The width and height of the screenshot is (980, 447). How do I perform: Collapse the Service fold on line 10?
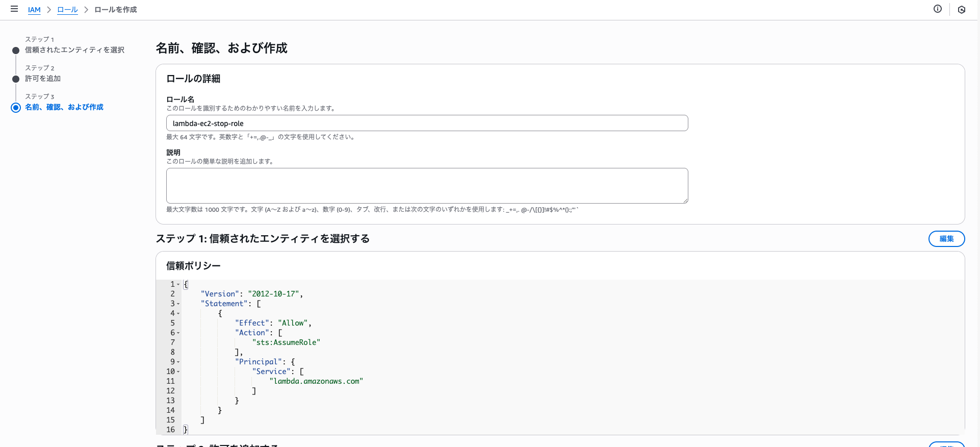pos(178,372)
